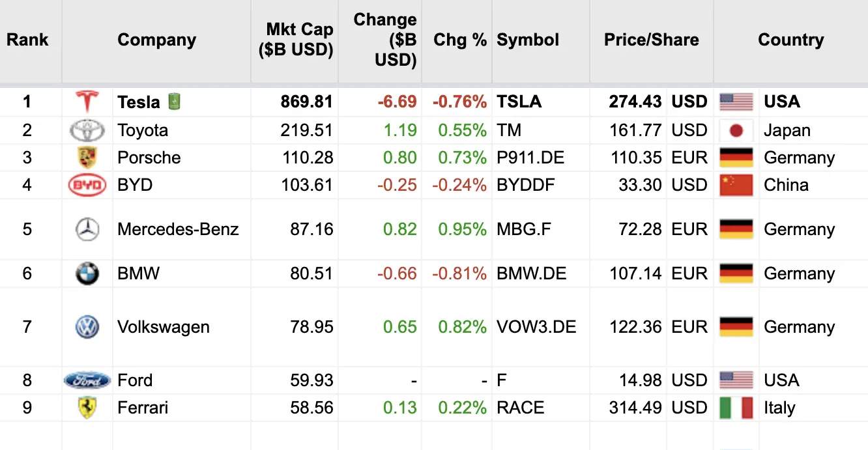868x450 pixels.
Task: Click the Rank column header
Action: [x=27, y=40]
